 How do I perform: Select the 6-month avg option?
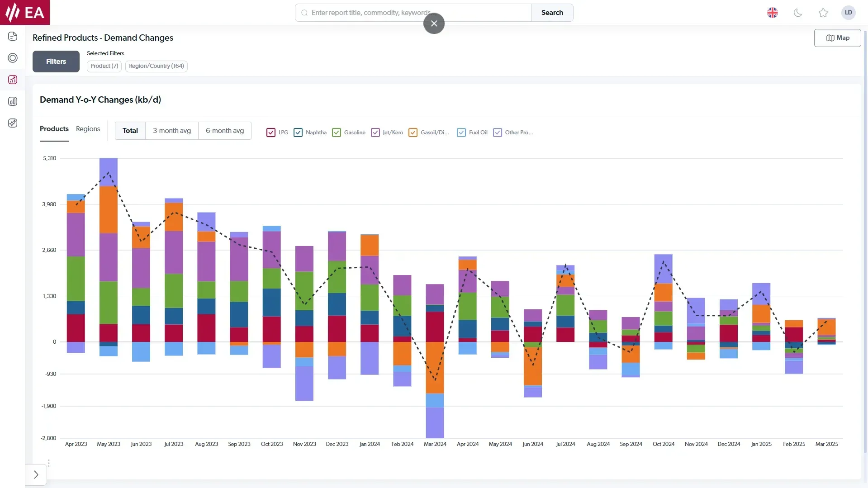pos(225,131)
